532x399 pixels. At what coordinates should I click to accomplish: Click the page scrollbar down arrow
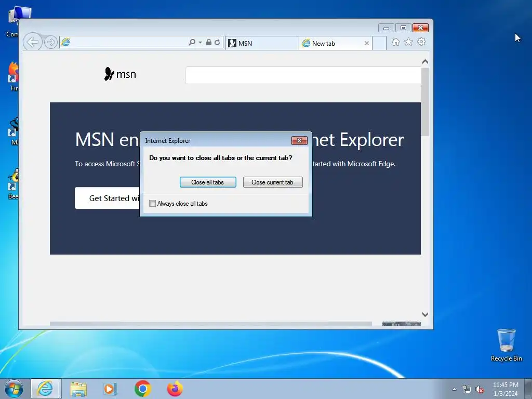425,314
